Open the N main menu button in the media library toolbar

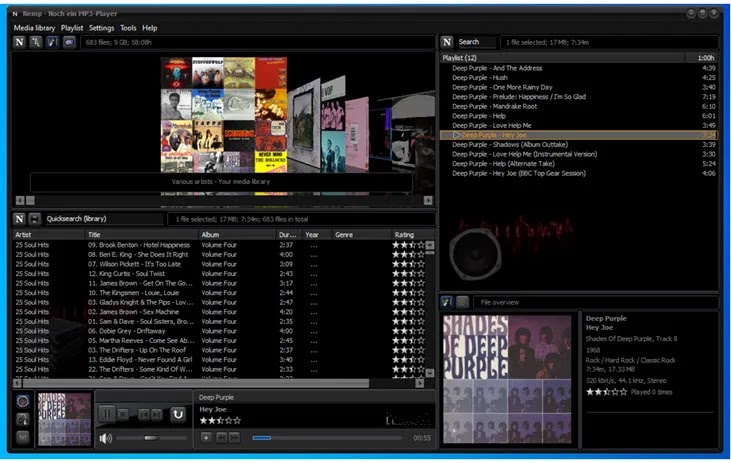19,42
